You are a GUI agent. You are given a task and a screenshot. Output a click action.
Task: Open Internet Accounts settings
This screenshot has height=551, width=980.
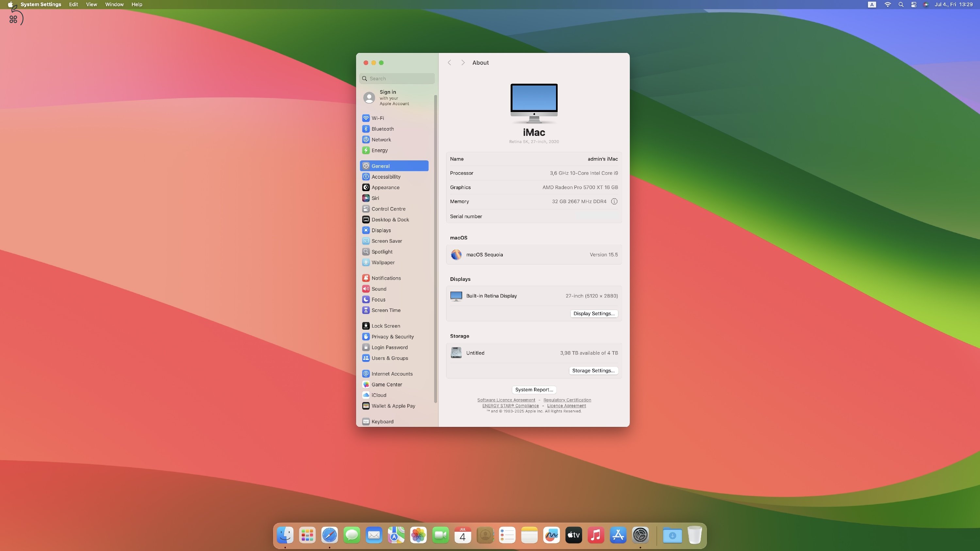tap(394, 374)
